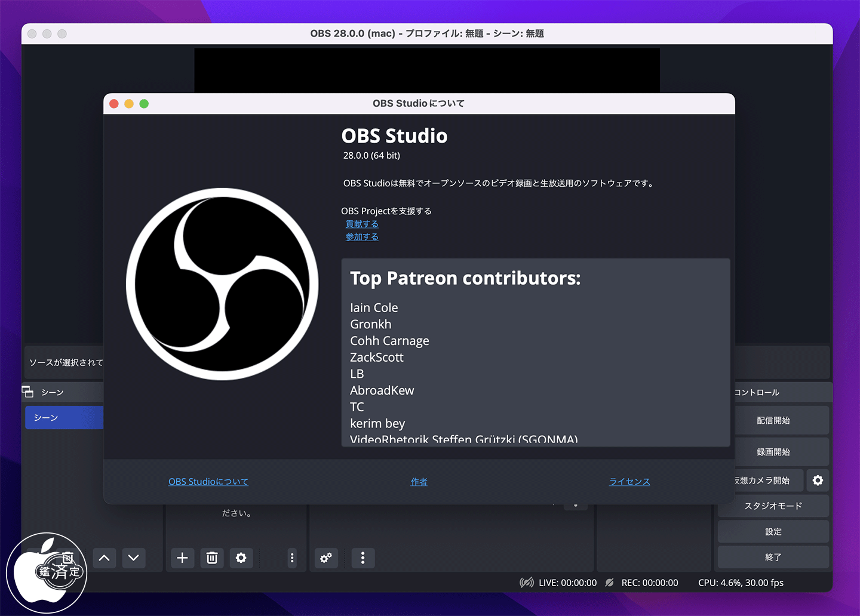The width and height of the screenshot is (860, 616).
Task: Move scene up with arrow icon
Action: coord(105,558)
